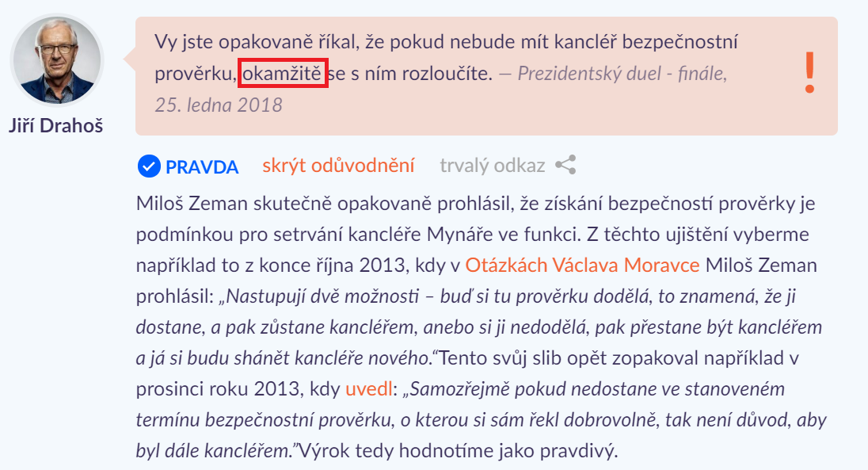Collapse reasoning via skrýt odůvodnění
868x470 pixels.
pos(338,166)
